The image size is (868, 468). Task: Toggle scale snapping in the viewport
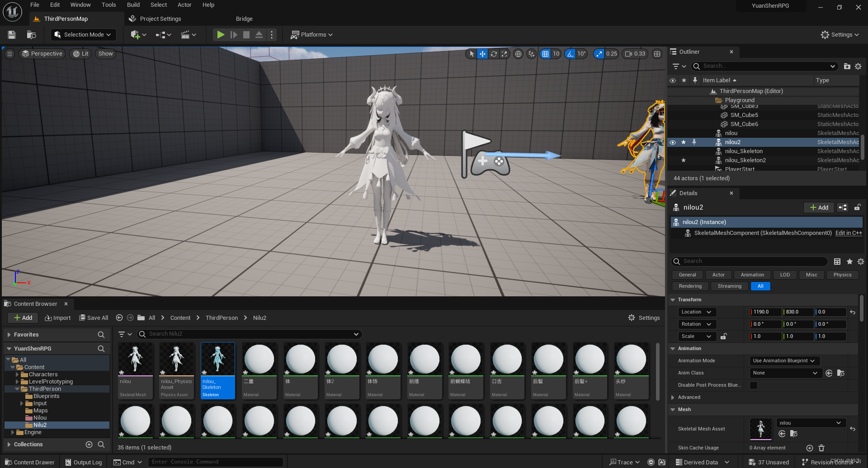[599, 54]
